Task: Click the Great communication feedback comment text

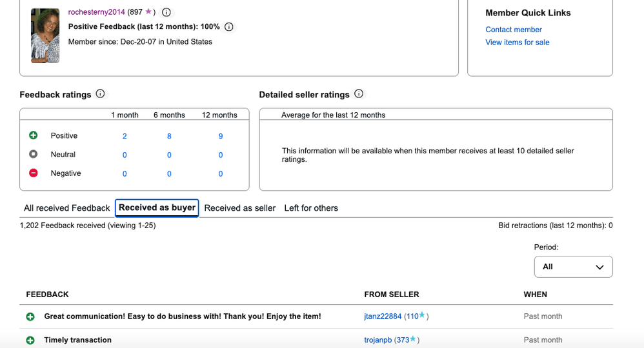Action: click(x=183, y=316)
